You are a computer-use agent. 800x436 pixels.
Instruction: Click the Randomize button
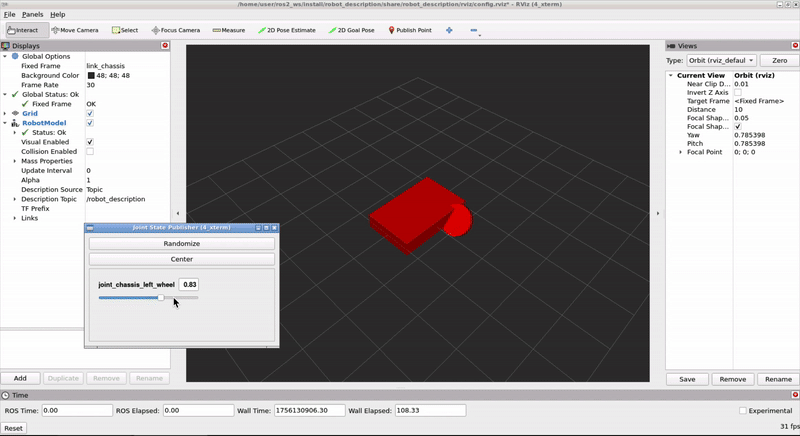point(182,244)
